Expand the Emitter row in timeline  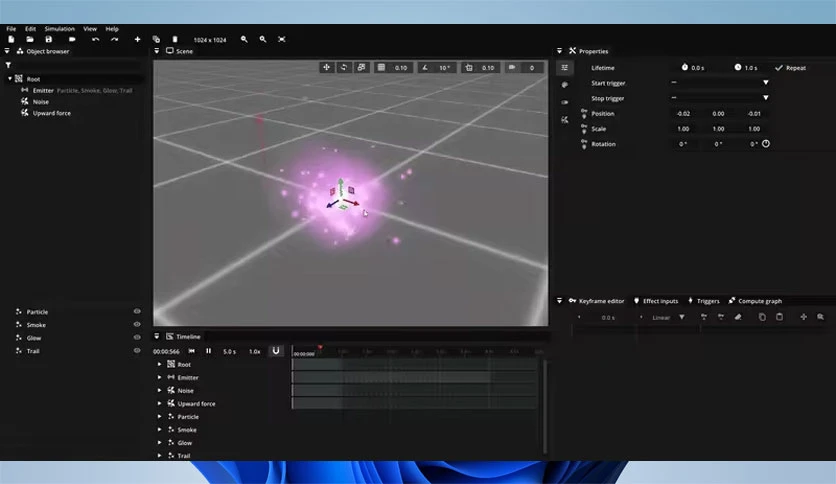(x=159, y=377)
